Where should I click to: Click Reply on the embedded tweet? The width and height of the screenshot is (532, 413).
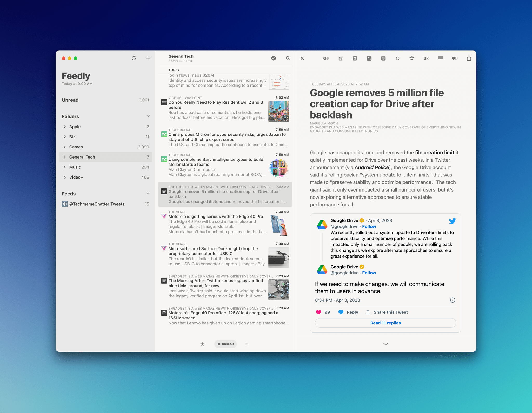pyautogui.click(x=348, y=312)
